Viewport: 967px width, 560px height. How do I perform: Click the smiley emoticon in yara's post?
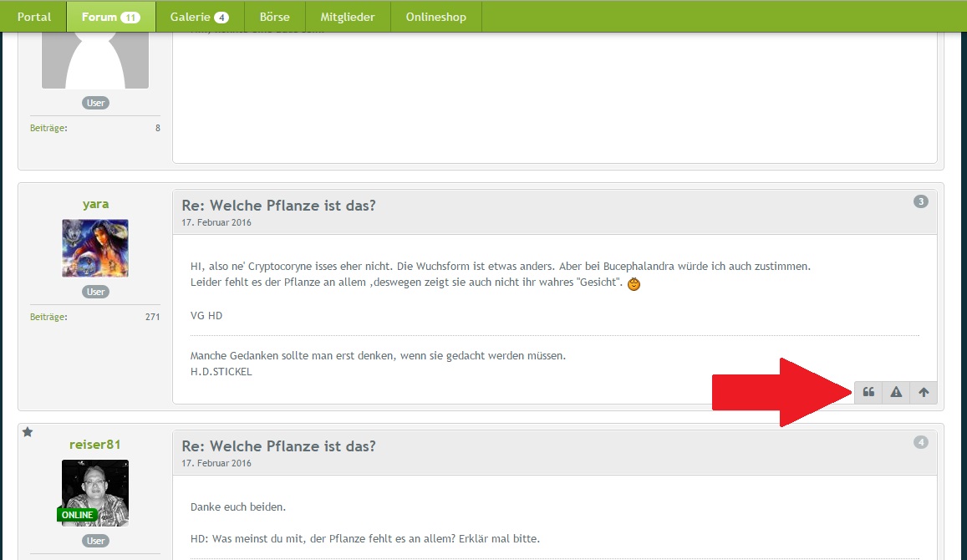coord(634,284)
